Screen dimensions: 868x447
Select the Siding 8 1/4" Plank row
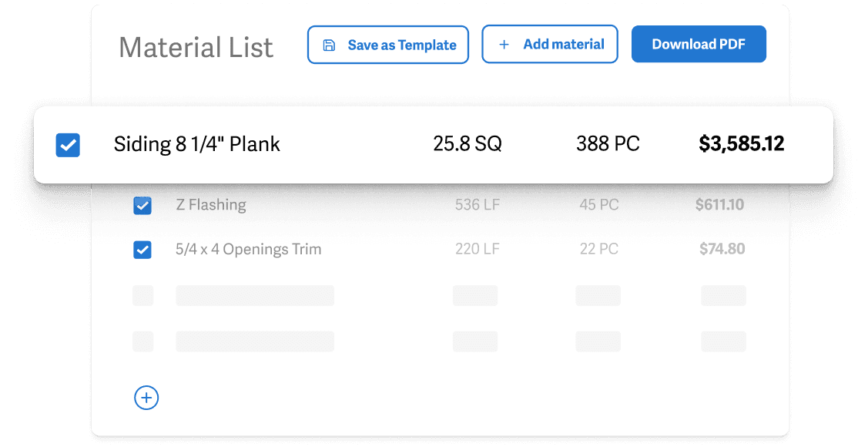(x=196, y=144)
